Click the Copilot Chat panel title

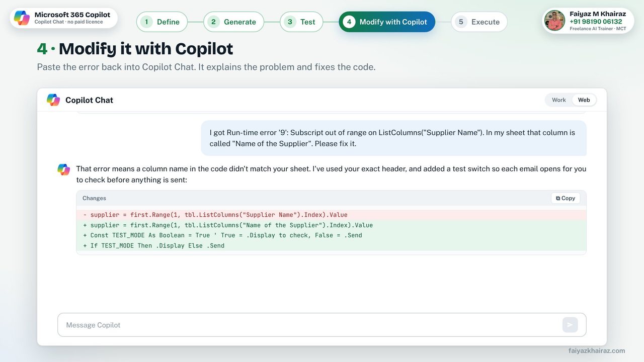[x=89, y=100]
